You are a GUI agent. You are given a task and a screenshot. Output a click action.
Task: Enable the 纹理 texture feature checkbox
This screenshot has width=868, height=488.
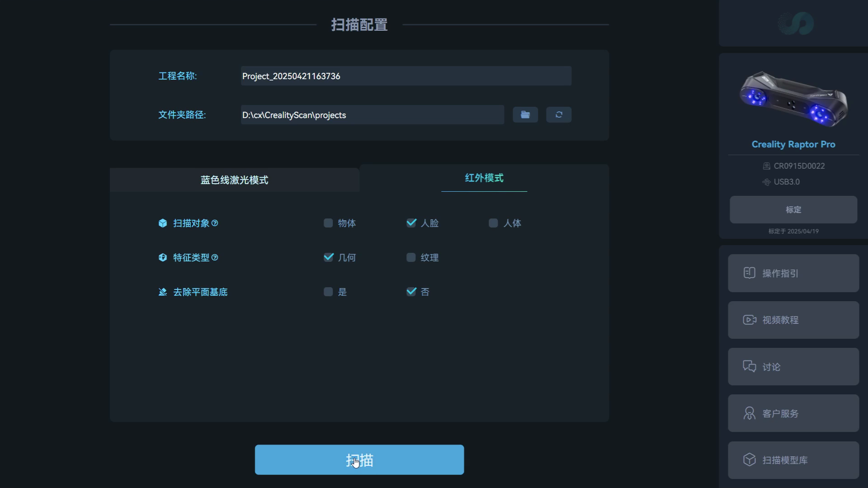411,257
